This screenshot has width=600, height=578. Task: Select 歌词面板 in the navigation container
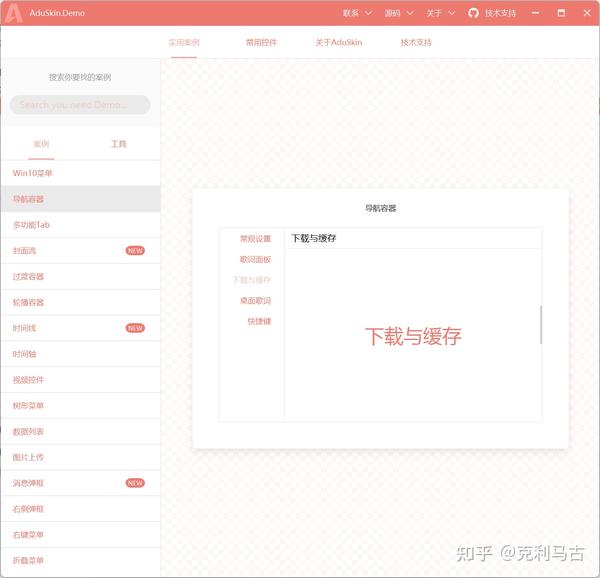tap(255, 259)
